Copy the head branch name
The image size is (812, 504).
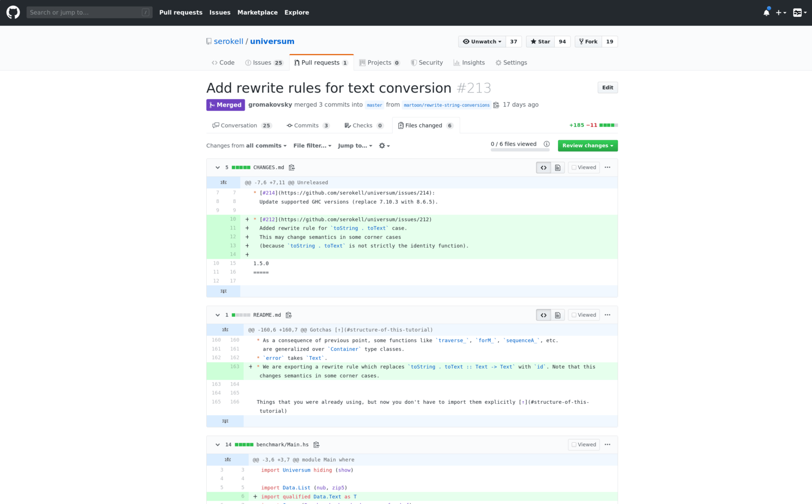click(496, 105)
